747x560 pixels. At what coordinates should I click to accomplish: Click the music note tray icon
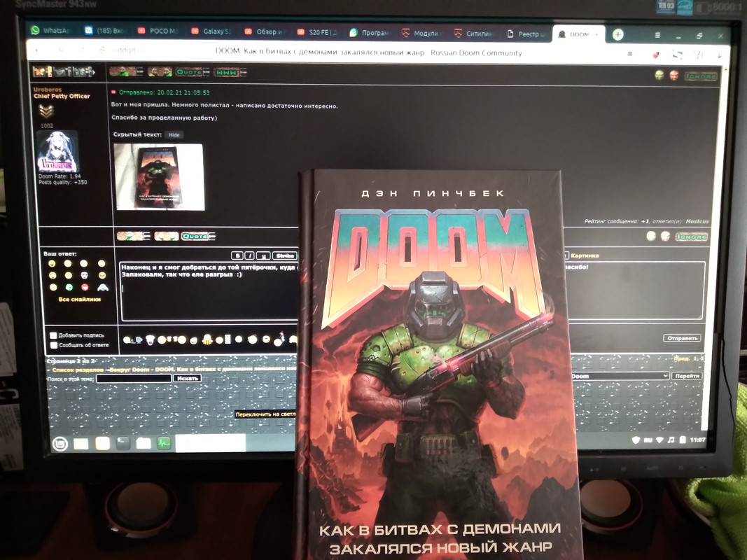coord(671,440)
